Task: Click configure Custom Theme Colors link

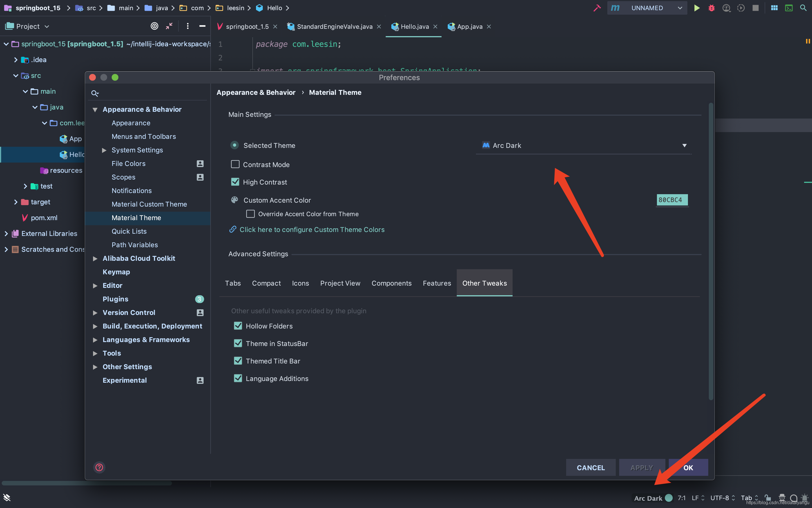Action: [x=312, y=229]
